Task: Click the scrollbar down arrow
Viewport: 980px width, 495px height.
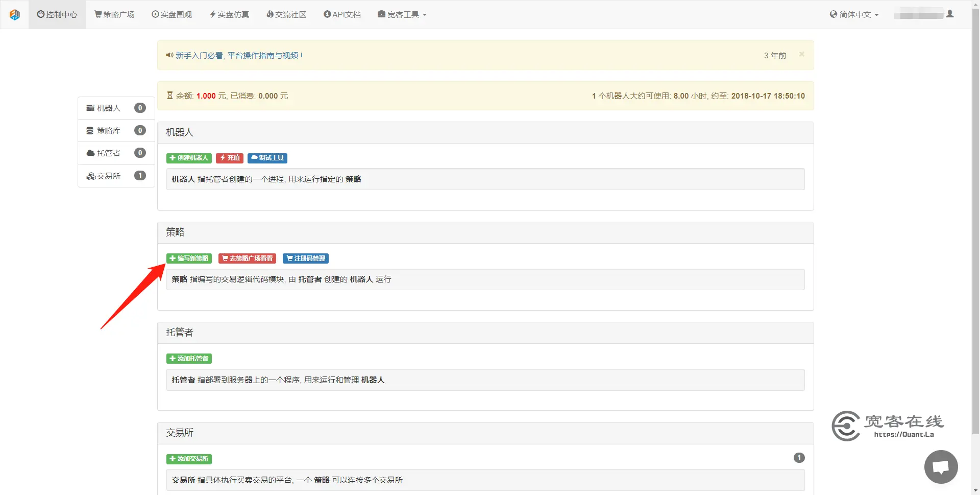Action: point(975,491)
